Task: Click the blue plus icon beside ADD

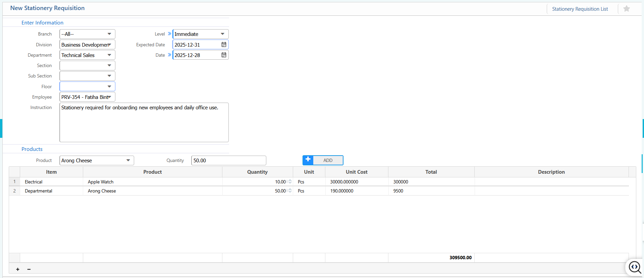Action: (308, 160)
